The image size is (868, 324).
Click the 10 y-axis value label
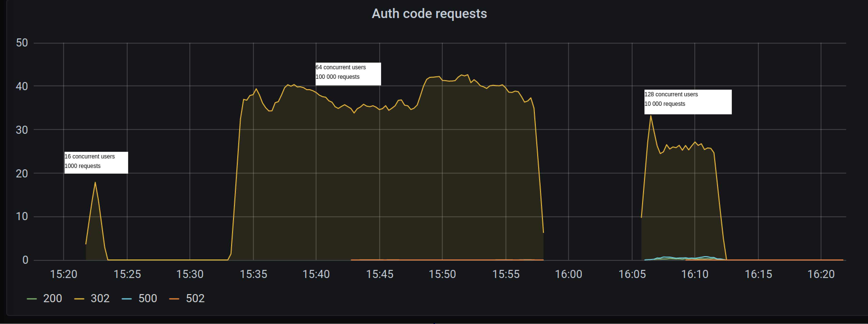pos(22,216)
